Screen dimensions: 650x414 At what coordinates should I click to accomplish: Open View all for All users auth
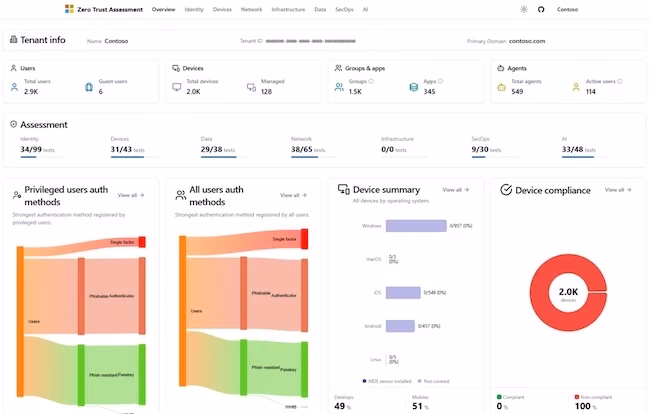[x=293, y=195]
